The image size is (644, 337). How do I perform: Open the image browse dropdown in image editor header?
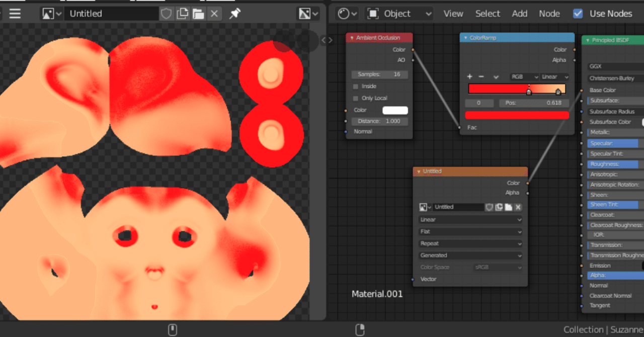coord(52,14)
